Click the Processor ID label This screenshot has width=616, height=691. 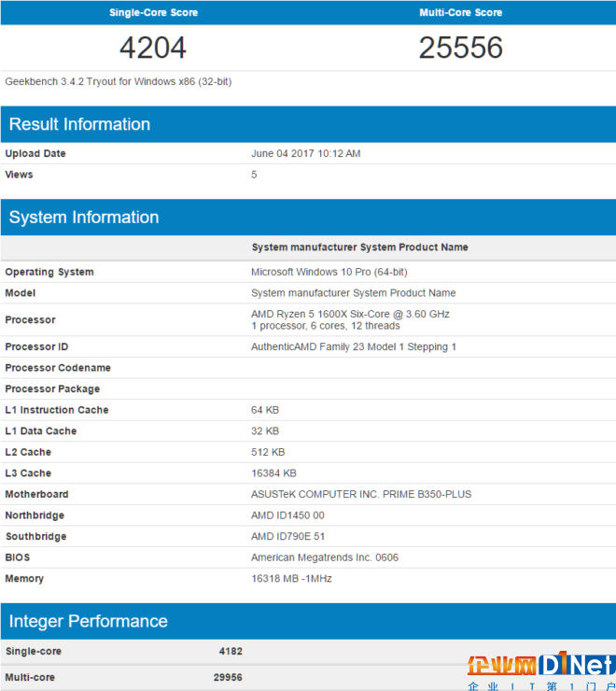click(36, 346)
